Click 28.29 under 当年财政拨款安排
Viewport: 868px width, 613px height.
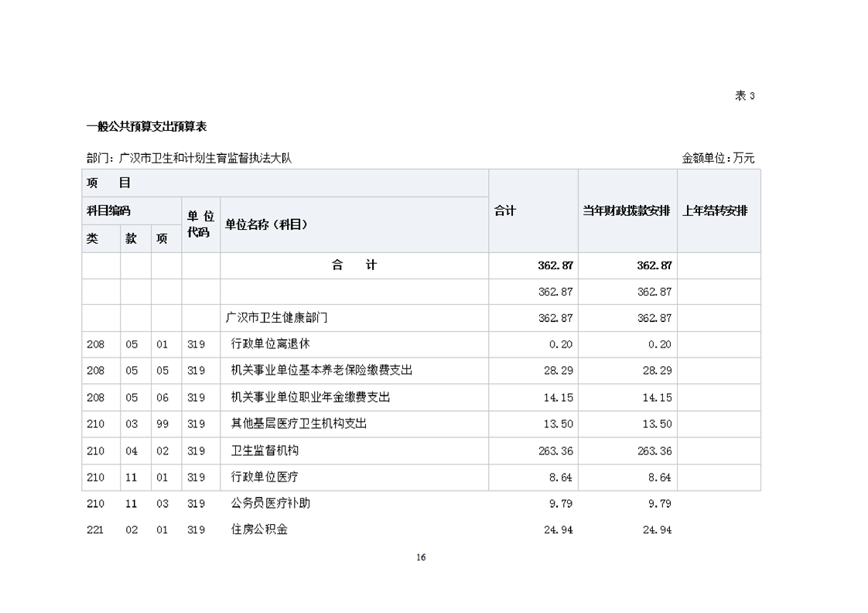click(x=657, y=371)
